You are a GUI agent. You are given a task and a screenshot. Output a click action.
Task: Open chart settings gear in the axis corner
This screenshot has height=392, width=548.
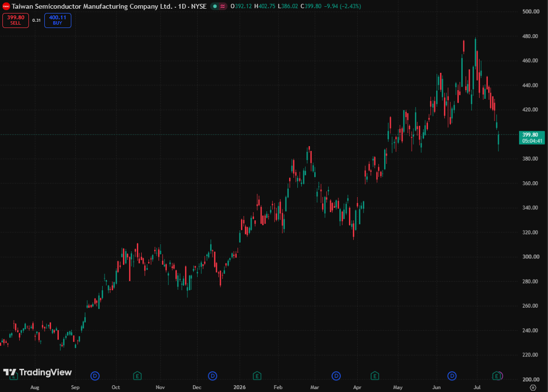(533, 388)
